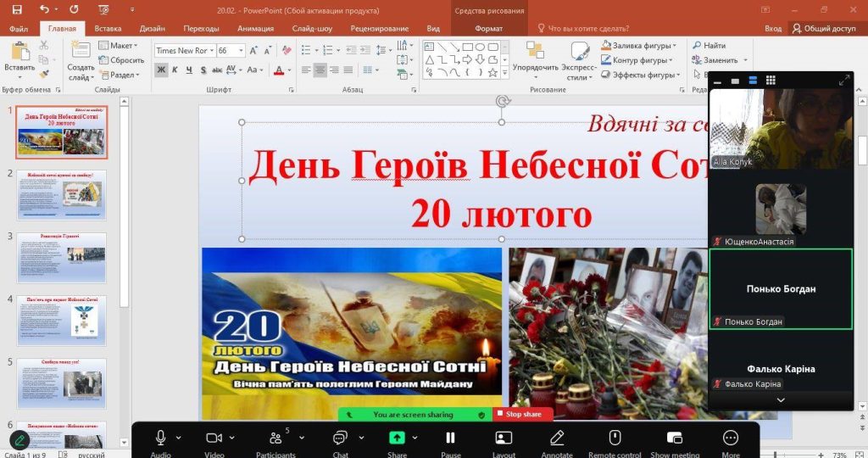The image size is (868, 458).
Task: Open the Файл tab
Action: click(x=19, y=28)
